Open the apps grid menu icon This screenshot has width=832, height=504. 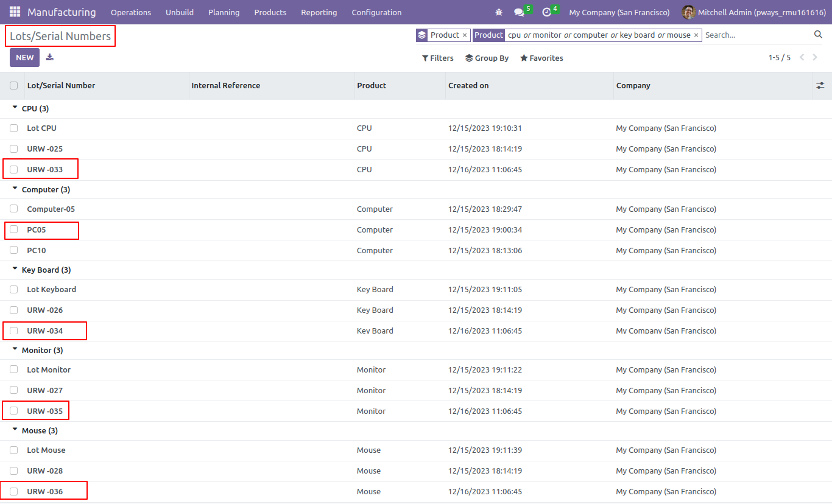pyautogui.click(x=15, y=12)
